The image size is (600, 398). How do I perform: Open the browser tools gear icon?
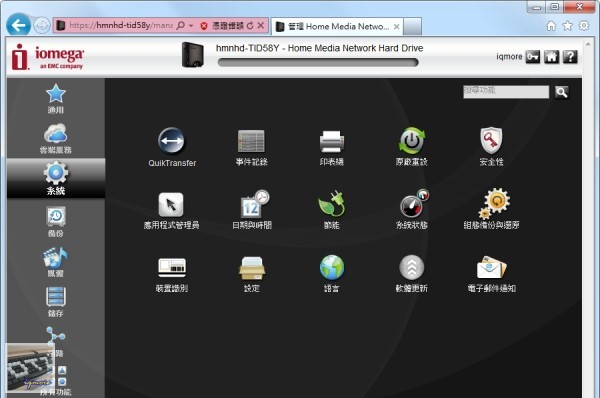point(584,26)
